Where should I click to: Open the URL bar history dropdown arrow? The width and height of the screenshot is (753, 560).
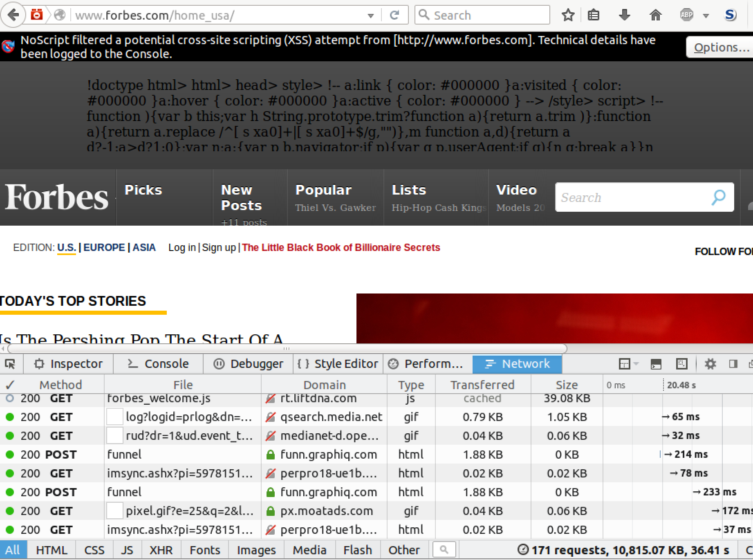[x=370, y=16]
